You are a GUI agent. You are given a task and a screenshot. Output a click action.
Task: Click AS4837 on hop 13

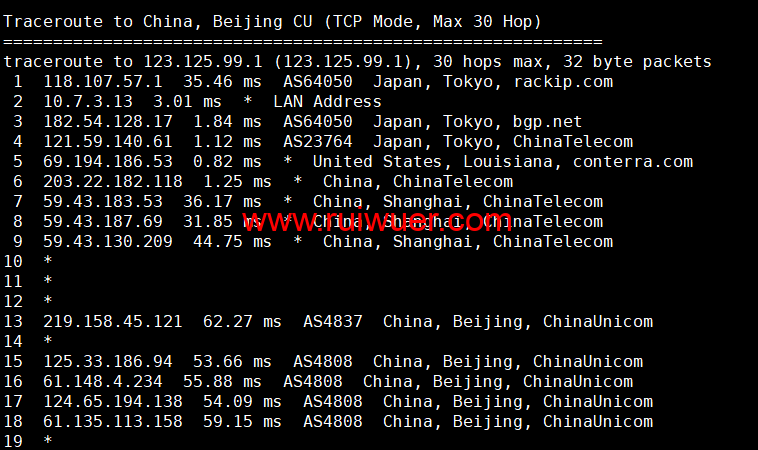pyautogui.click(x=333, y=321)
